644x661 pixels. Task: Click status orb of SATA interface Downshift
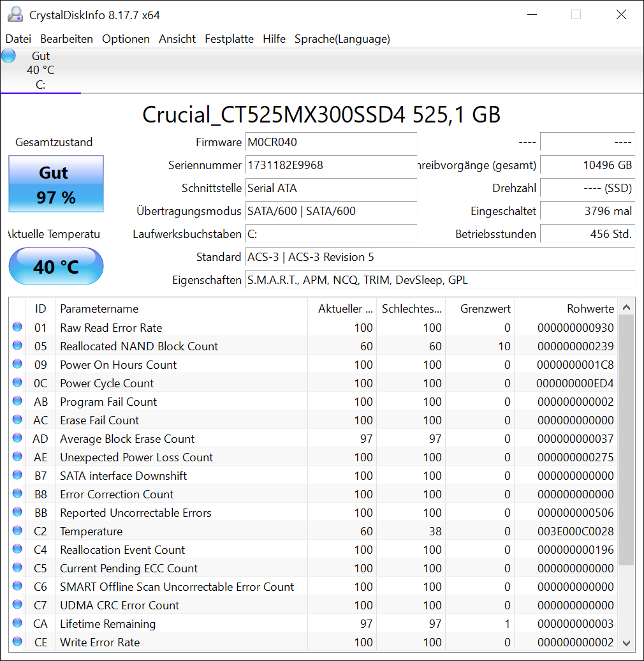pos(17,475)
